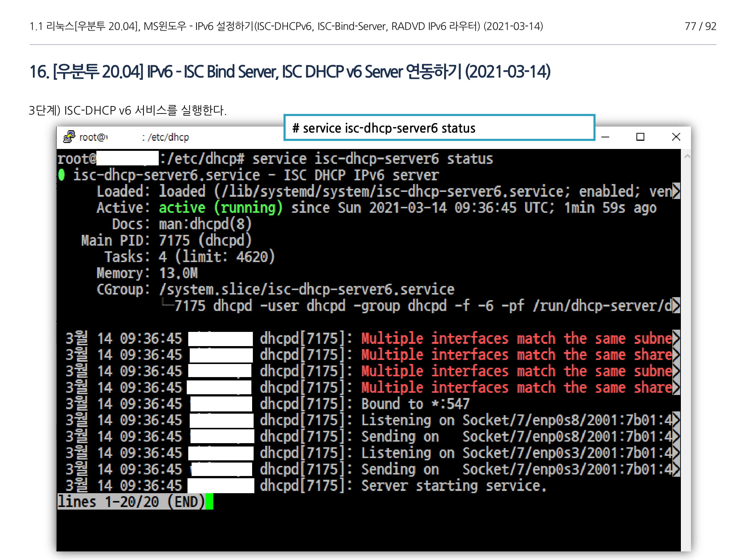Viewport: 747px width, 560px height.
Task: Maximize the /etc/dhcp terminal window
Action: point(640,137)
